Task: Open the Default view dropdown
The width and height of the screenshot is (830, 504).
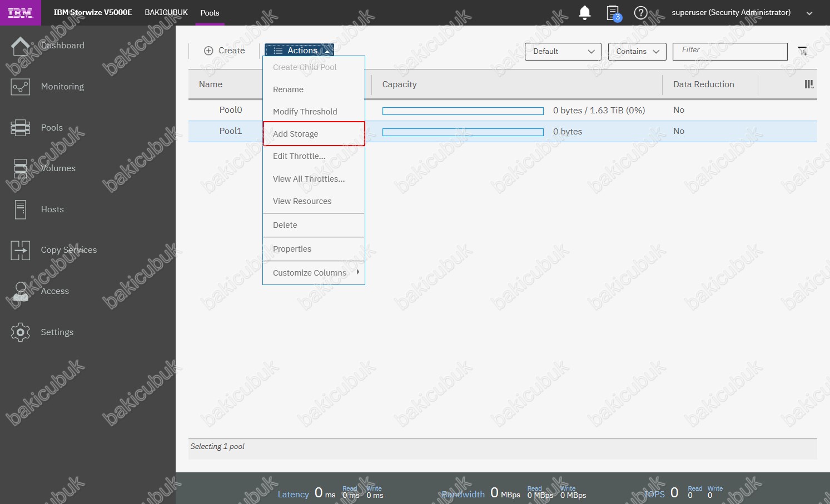Action: pos(563,51)
